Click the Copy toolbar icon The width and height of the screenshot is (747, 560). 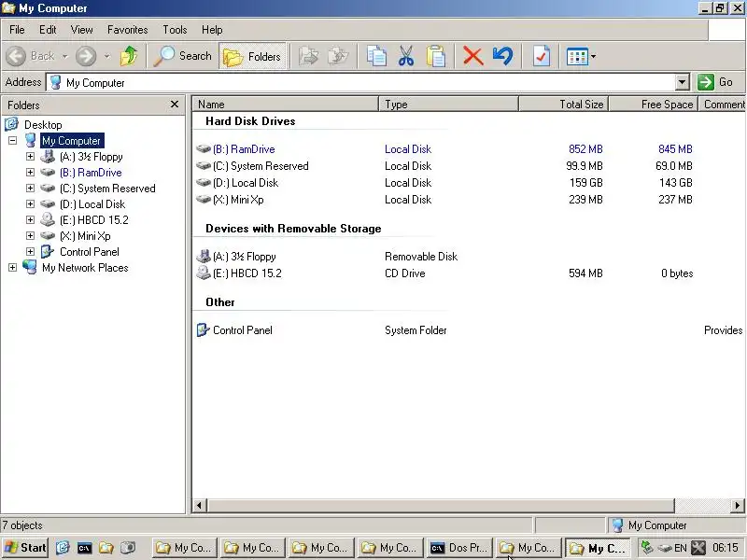376,56
